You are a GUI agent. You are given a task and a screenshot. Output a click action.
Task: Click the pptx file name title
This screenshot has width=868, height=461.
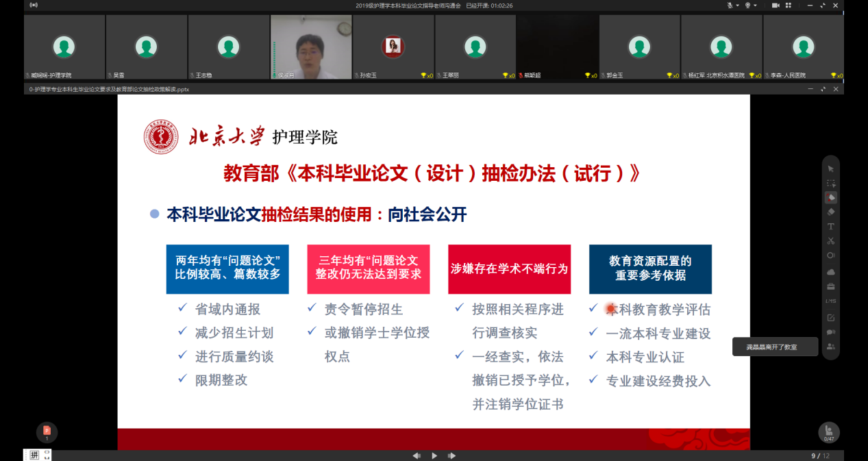[110, 89]
